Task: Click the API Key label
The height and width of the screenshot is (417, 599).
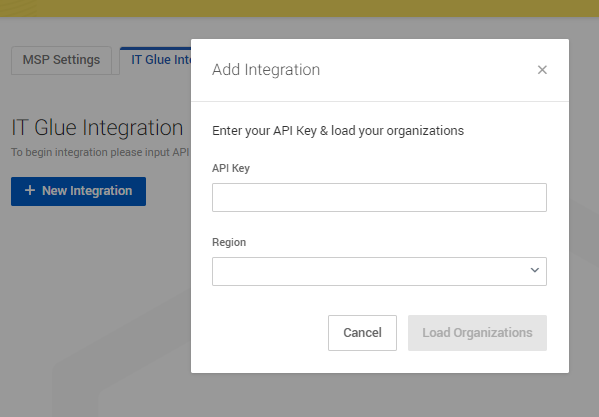Action: [231, 168]
